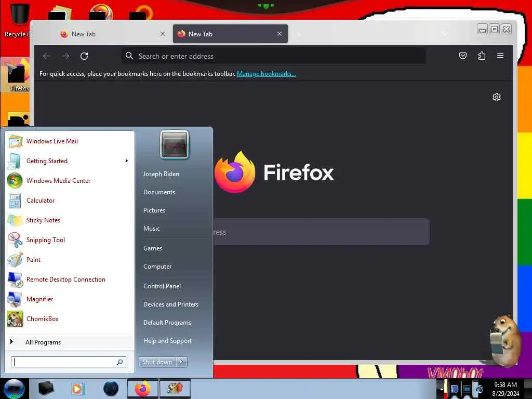Open Default Programs
Viewport: 532px width, 399px height.
point(167,323)
